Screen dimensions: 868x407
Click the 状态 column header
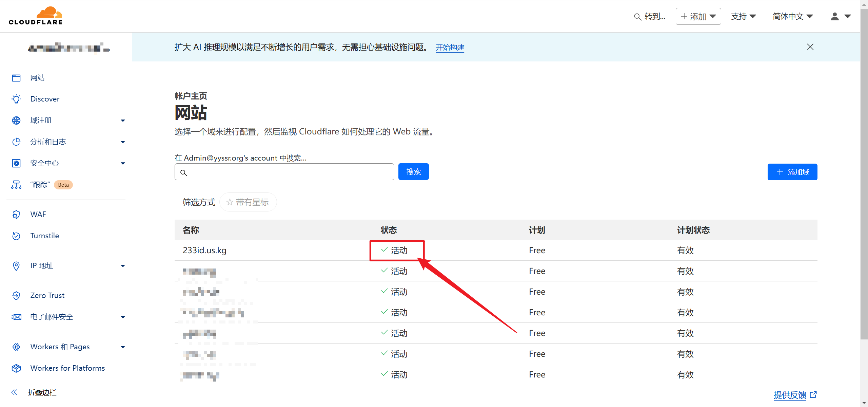[x=389, y=230]
